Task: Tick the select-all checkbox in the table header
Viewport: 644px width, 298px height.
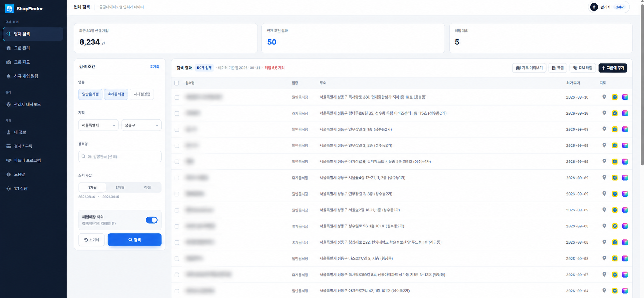Action: tap(176, 83)
